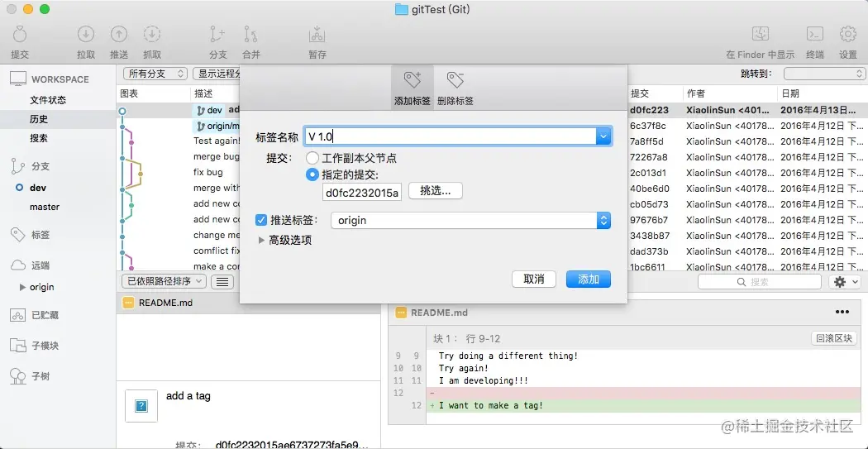Viewport: 868px width, 449px height.
Task: Click the 添加 add button
Action: pos(589,279)
